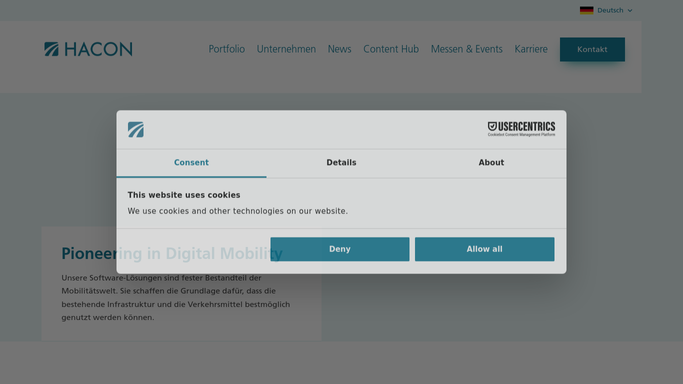
Task: Open the Unternehmen menu item
Action: point(286,49)
